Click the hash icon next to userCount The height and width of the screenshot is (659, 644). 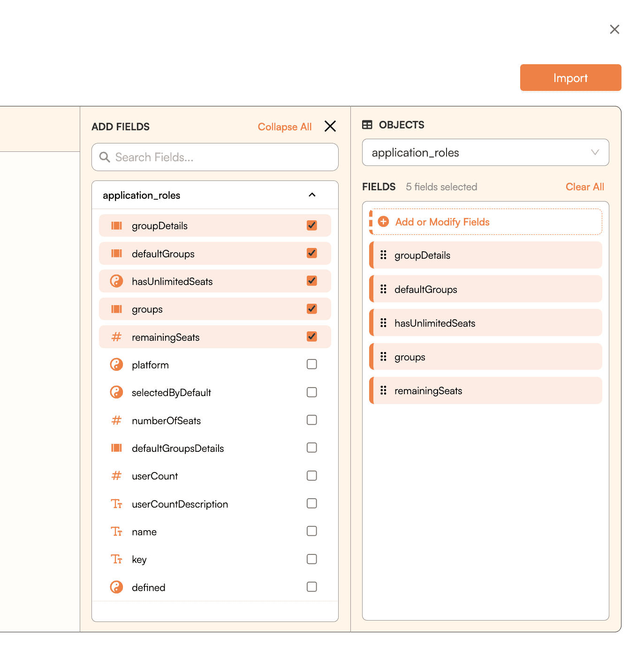coord(116,476)
